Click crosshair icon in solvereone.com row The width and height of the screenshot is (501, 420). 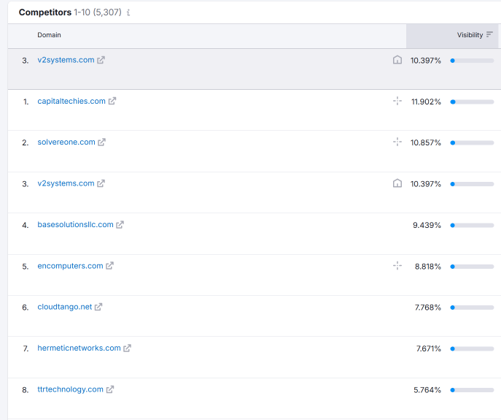point(397,142)
